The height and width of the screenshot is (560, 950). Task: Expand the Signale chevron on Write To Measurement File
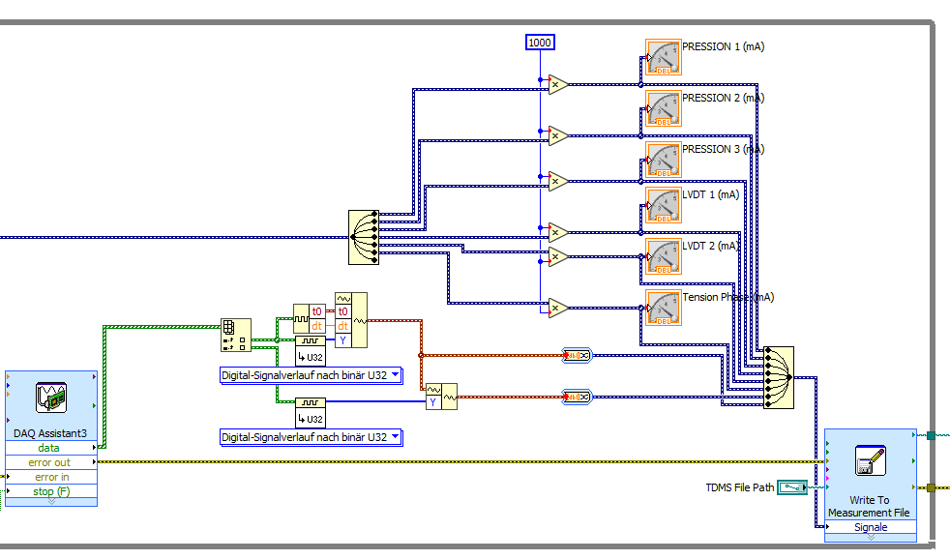869,537
